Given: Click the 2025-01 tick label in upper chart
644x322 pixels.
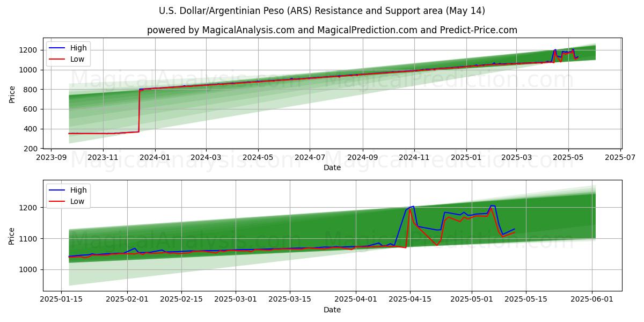Looking at the screenshot, I should [x=466, y=158].
